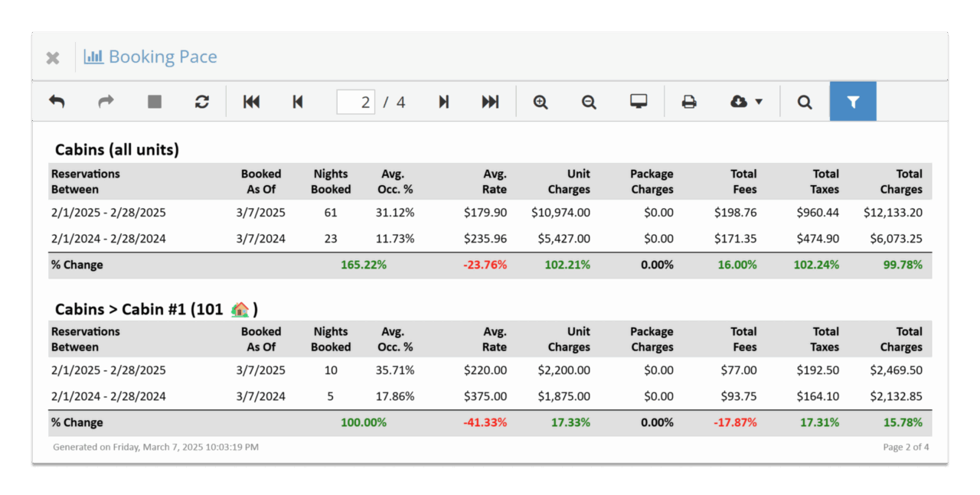980x495 pixels.
Task: Skip to the last page icon
Action: (490, 101)
